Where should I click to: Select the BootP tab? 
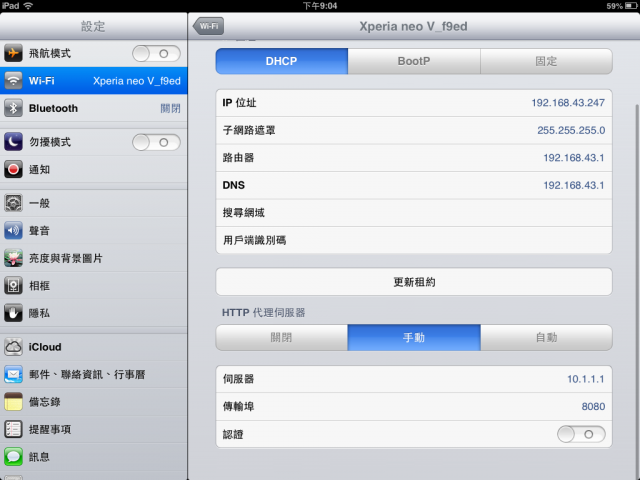pos(414,61)
